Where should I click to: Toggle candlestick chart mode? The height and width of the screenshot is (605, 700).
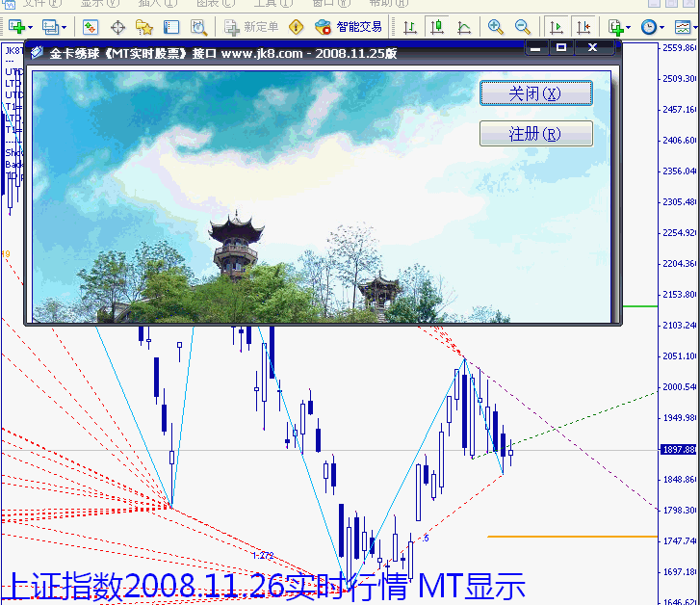pyautogui.click(x=437, y=27)
